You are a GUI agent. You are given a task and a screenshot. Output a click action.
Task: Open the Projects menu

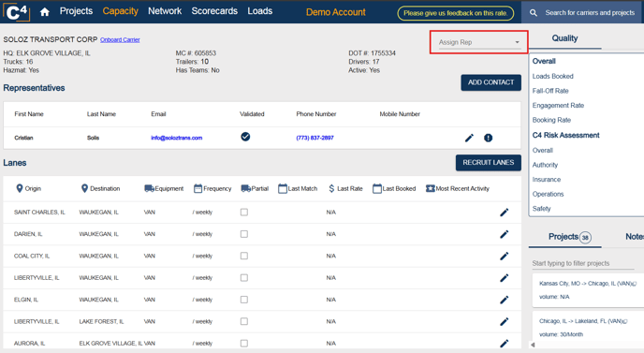click(76, 11)
